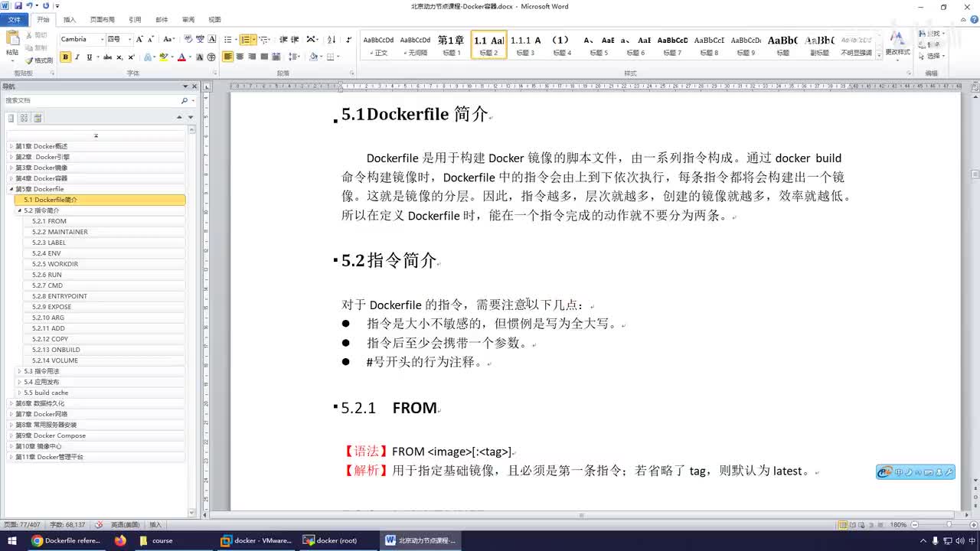Viewport: 980px width, 551px height.
Task: Expand the styles gallery more arrow
Action: pos(877,54)
